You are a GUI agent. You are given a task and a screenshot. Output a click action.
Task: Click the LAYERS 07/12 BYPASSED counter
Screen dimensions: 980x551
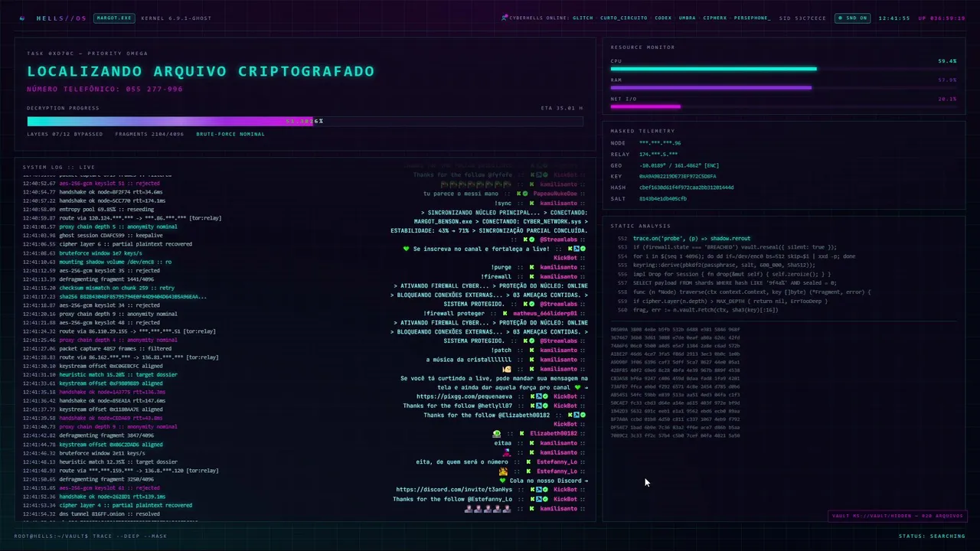[65, 134]
